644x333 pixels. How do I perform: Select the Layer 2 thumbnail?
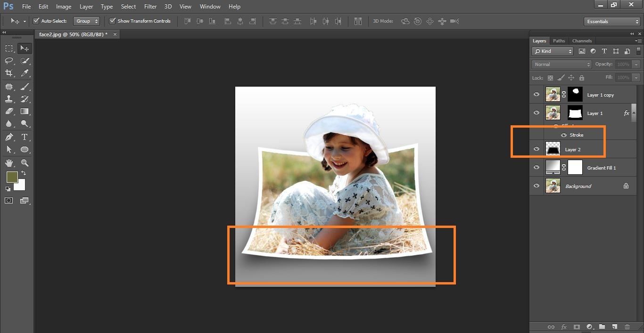(x=553, y=149)
